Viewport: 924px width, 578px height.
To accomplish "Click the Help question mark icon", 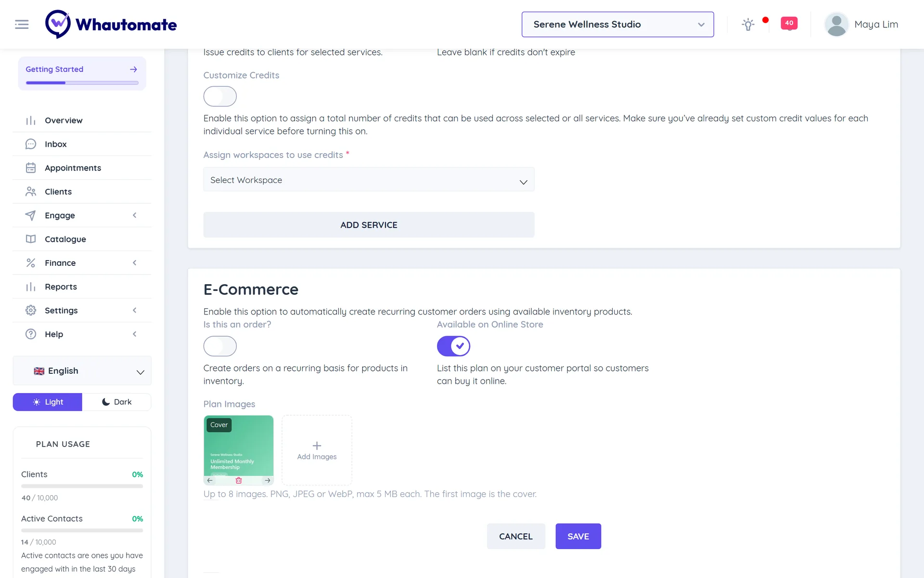I will pyautogui.click(x=31, y=334).
